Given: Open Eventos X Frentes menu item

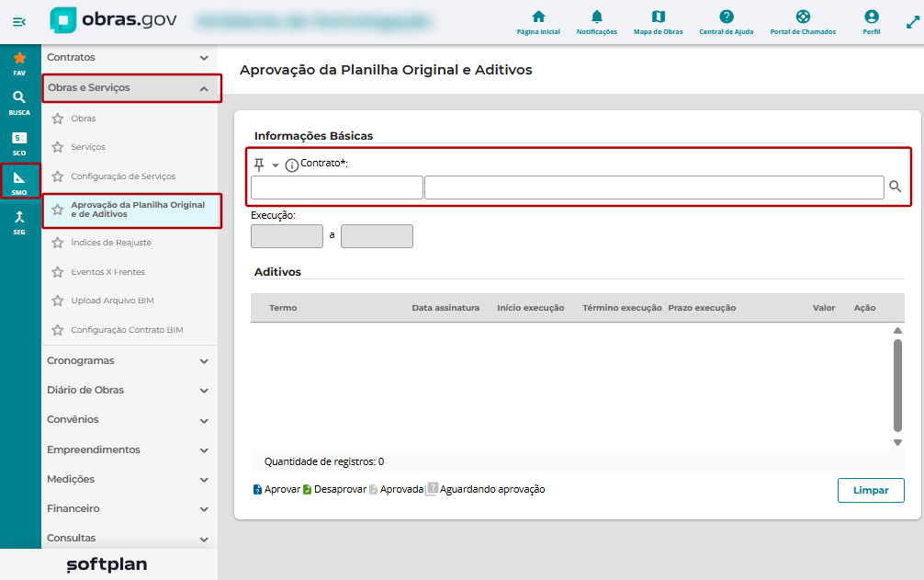Looking at the screenshot, I should pos(107,272).
